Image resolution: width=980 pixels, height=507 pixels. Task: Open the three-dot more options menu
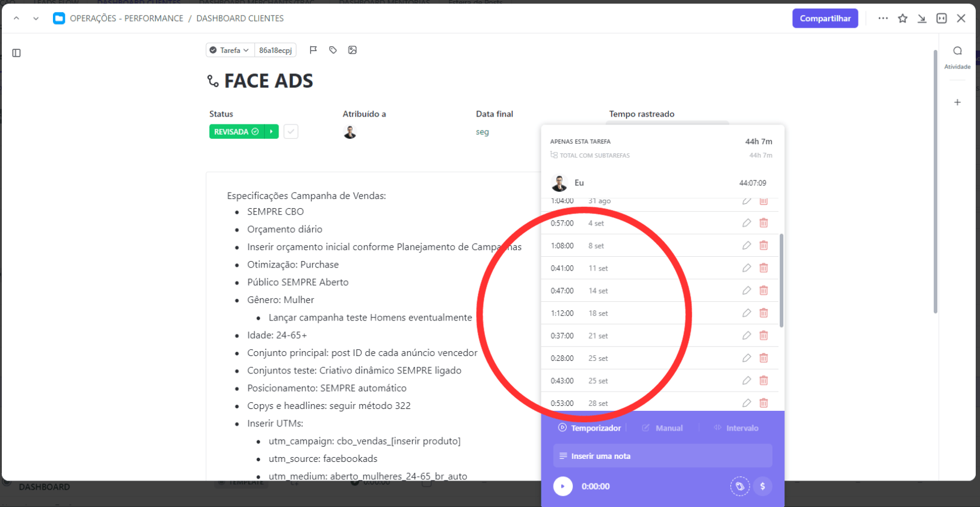883,19
